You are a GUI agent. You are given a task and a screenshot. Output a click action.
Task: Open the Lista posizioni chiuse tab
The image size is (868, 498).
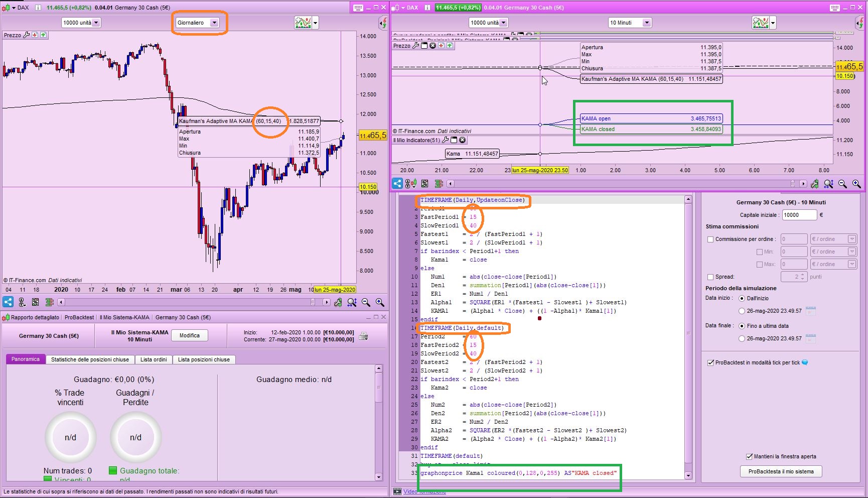[x=204, y=359]
